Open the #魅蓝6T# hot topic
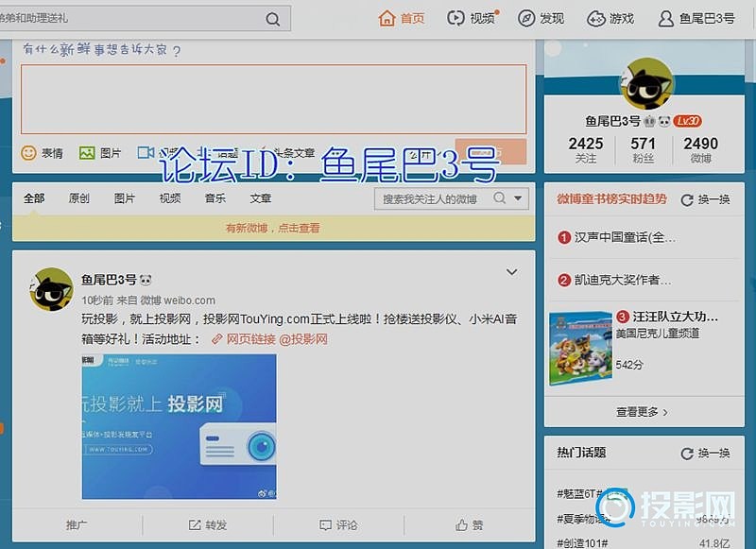Screen dimensions: 756x549 click(x=580, y=493)
